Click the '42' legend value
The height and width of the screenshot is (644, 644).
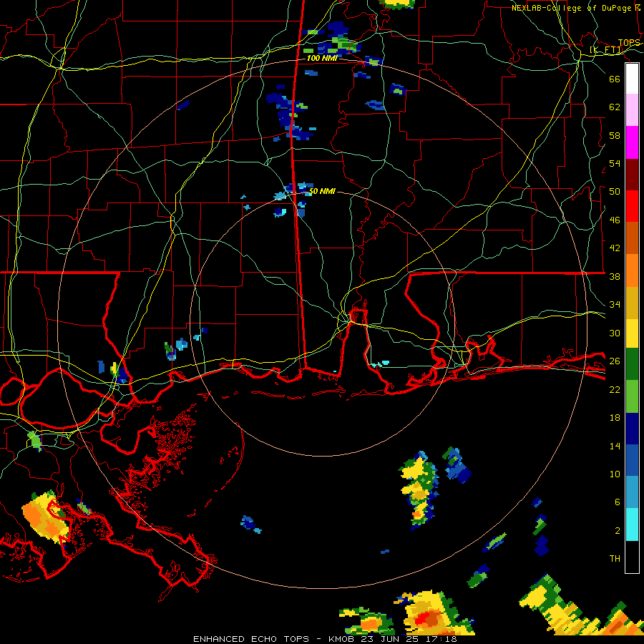tap(615, 248)
